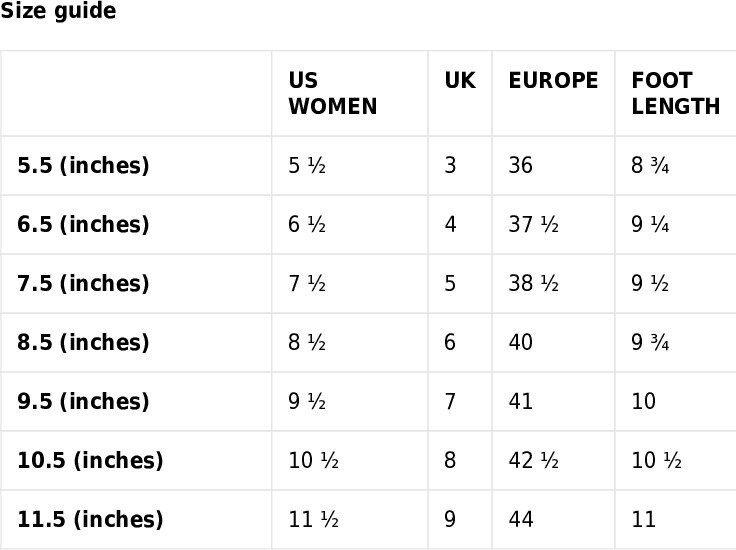This screenshot has height=550, width=736.
Task: Click the 7.5 (inches) row label
Action: pos(83,284)
